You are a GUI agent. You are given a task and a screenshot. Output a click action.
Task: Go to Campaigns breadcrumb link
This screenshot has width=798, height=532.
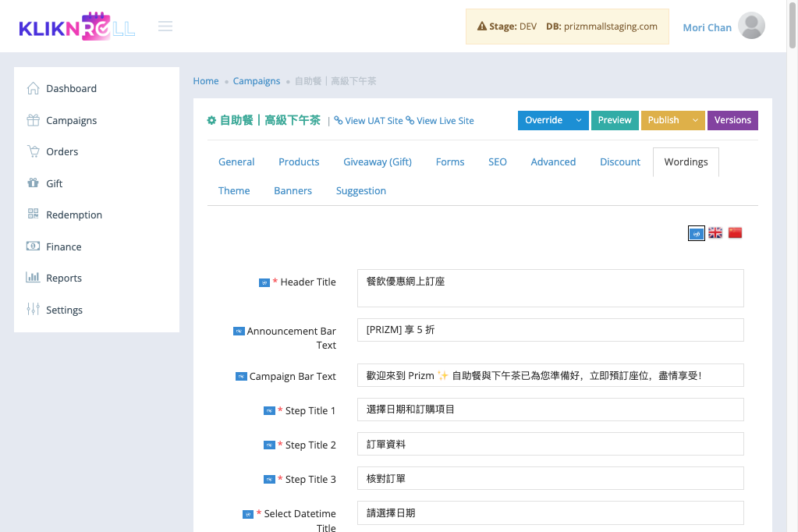click(257, 81)
